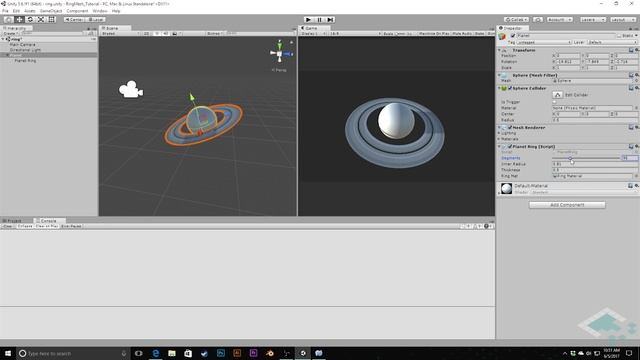Click the Scene view image effects dropdown icon
The image size is (640, 360).
click(176, 33)
